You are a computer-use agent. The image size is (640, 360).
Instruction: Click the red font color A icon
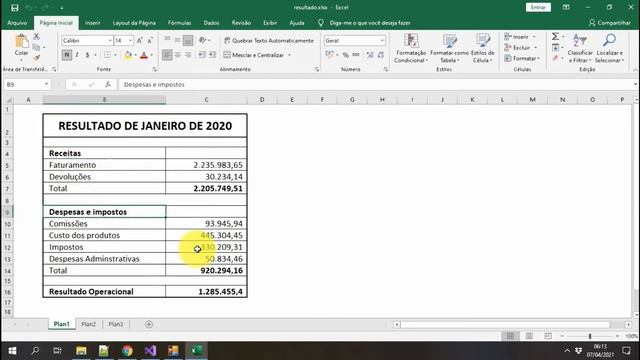tap(144, 55)
